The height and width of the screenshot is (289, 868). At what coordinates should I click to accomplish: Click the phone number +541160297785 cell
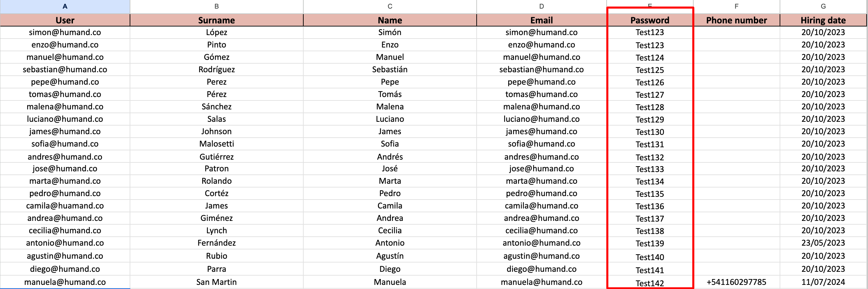pyautogui.click(x=736, y=282)
